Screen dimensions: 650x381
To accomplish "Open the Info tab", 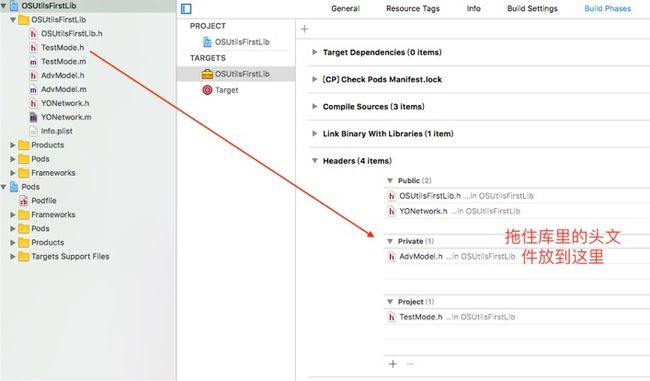I will tap(473, 9).
